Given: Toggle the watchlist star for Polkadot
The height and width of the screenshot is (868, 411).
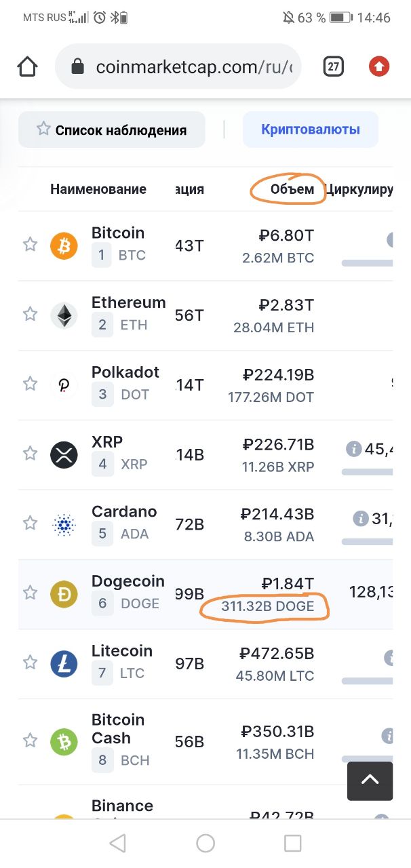Looking at the screenshot, I should (x=30, y=384).
